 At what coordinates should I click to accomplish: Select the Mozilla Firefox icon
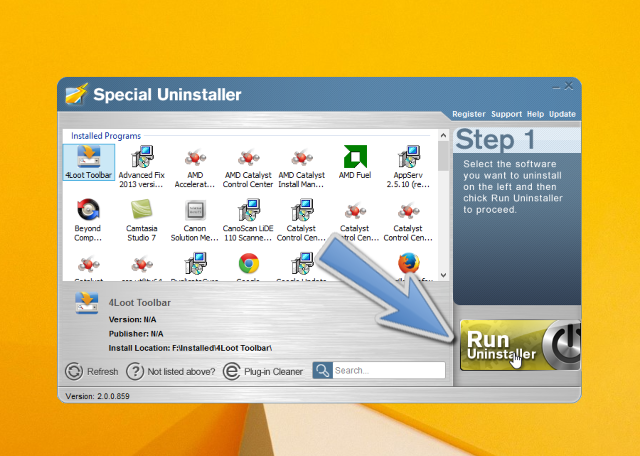point(409,263)
